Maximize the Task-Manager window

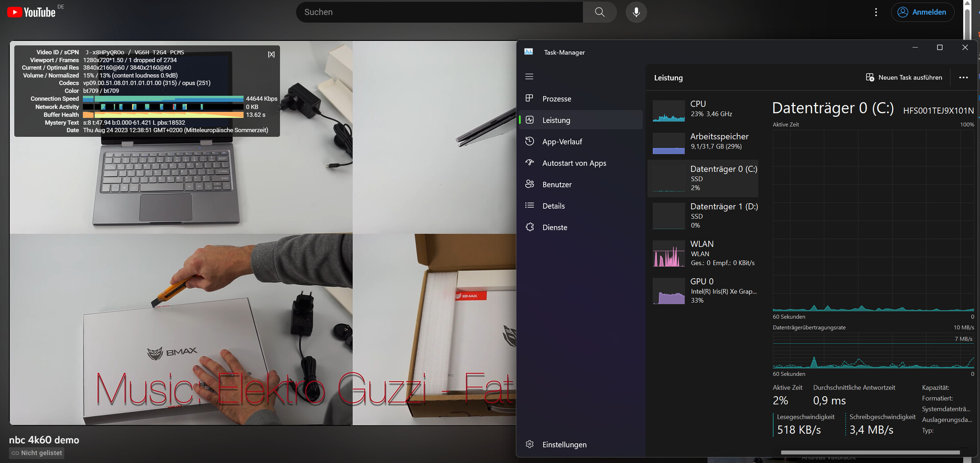[940, 47]
